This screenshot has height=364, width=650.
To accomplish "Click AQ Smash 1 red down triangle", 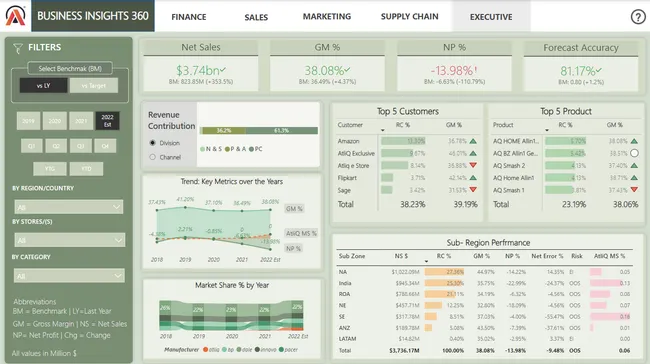I will (634, 190).
